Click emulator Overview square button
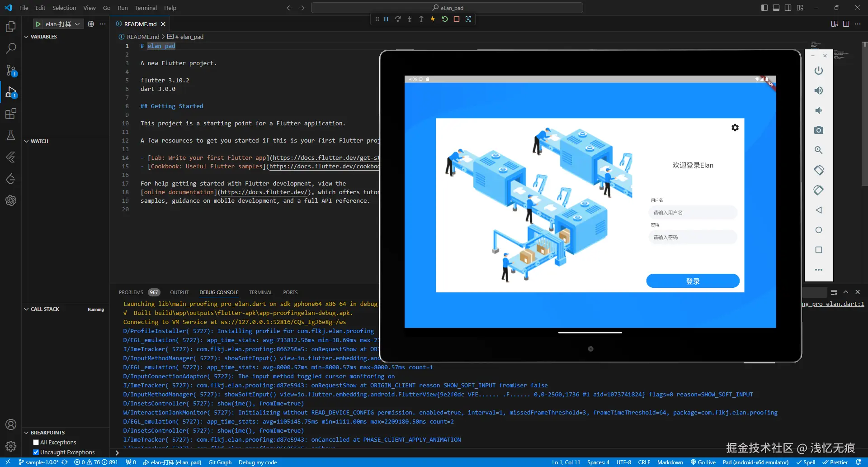Image resolution: width=868 pixels, height=467 pixels. coord(819,250)
